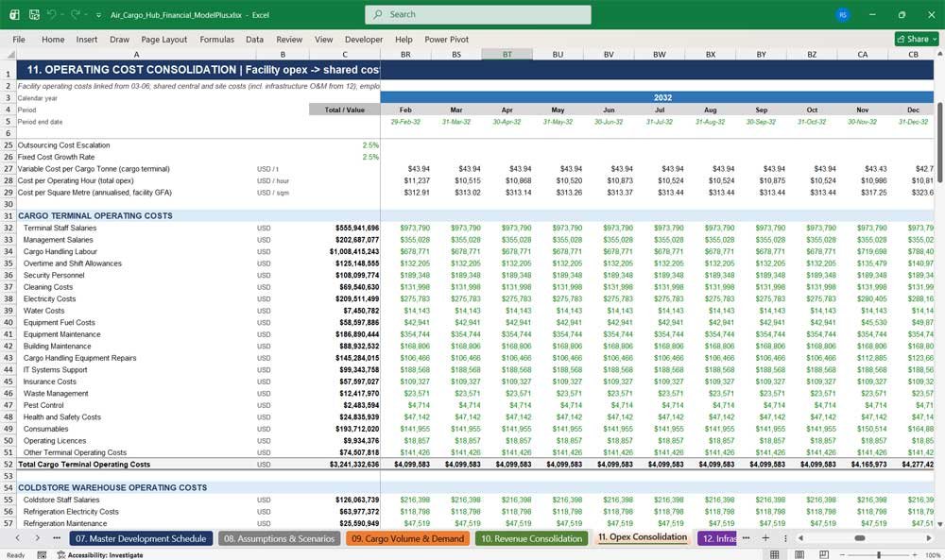The width and height of the screenshot is (945, 560).
Task: Select 11. Opex Consolidation sheet tab
Action: (x=643, y=537)
